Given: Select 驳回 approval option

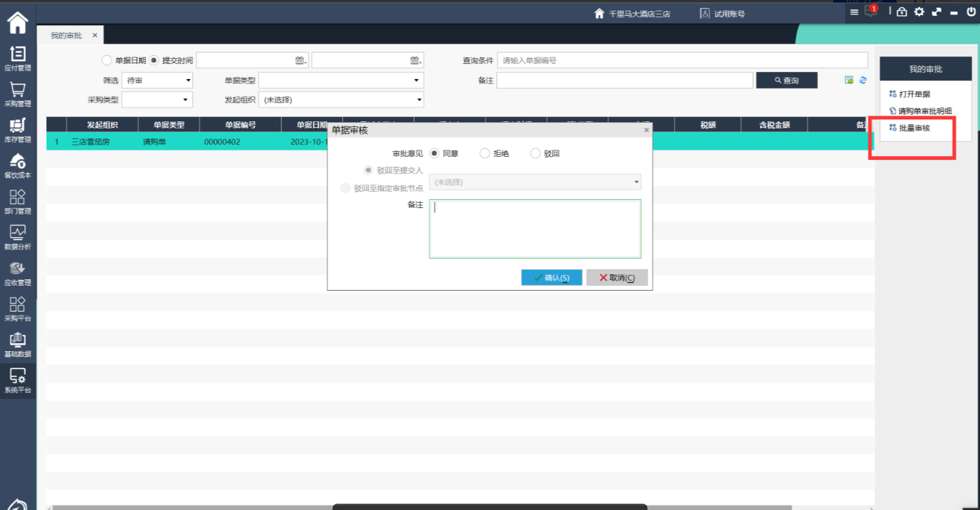Looking at the screenshot, I should point(536,154).
